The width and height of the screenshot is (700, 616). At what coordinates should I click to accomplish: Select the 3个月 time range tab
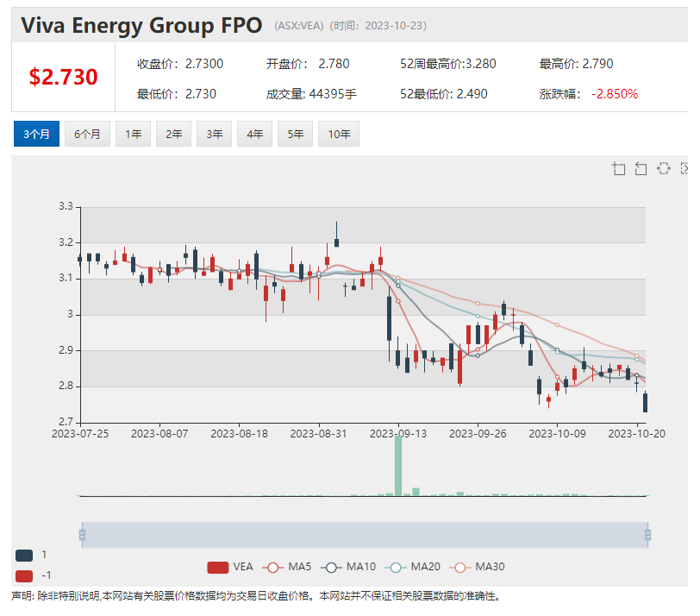coord(36,134)
